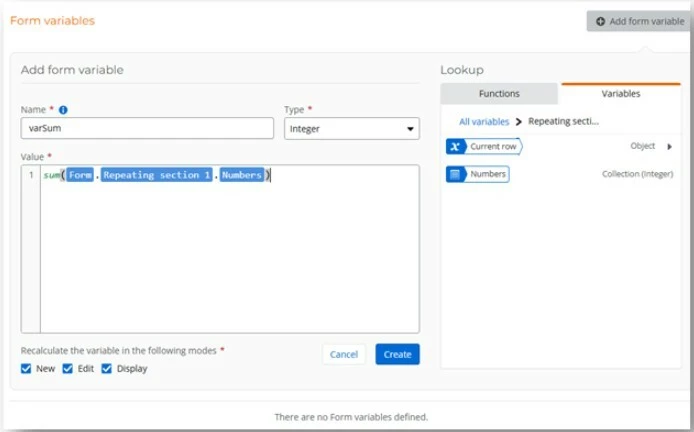
Task: Click the Name field containing varSum
Action: [x=147, y=128]
